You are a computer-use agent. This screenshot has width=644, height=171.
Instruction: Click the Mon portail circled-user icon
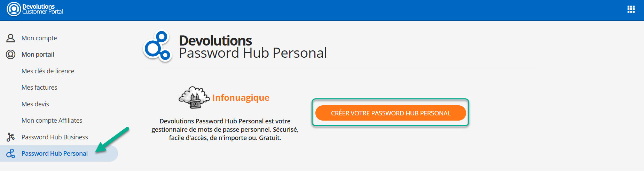(x=11, y=55)
